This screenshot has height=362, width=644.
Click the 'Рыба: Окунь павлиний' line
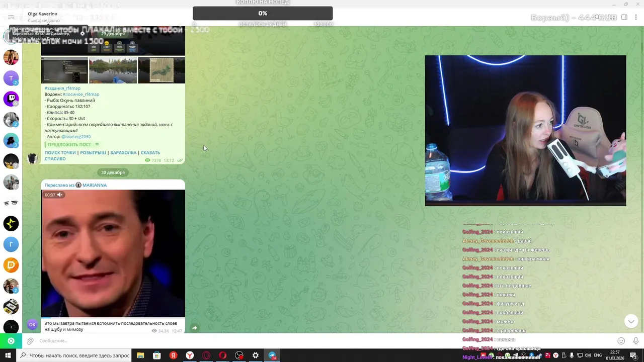[x=69, y=101]
